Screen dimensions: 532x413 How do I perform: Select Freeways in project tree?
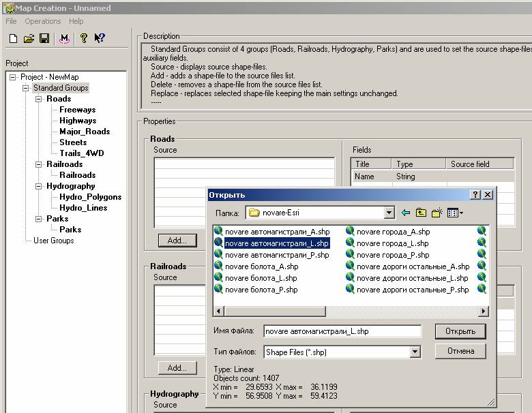[x=77, y=110]
